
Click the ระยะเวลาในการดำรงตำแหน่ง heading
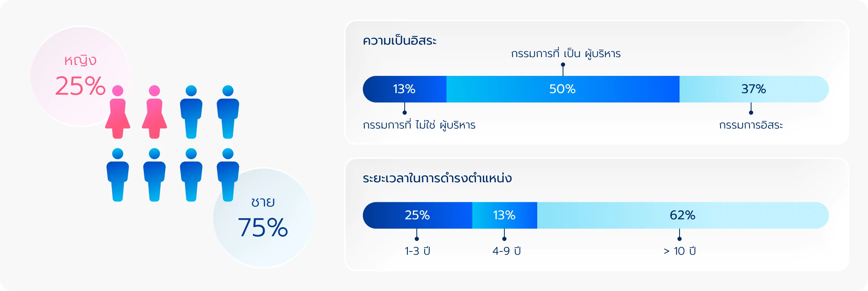[437, 178]
